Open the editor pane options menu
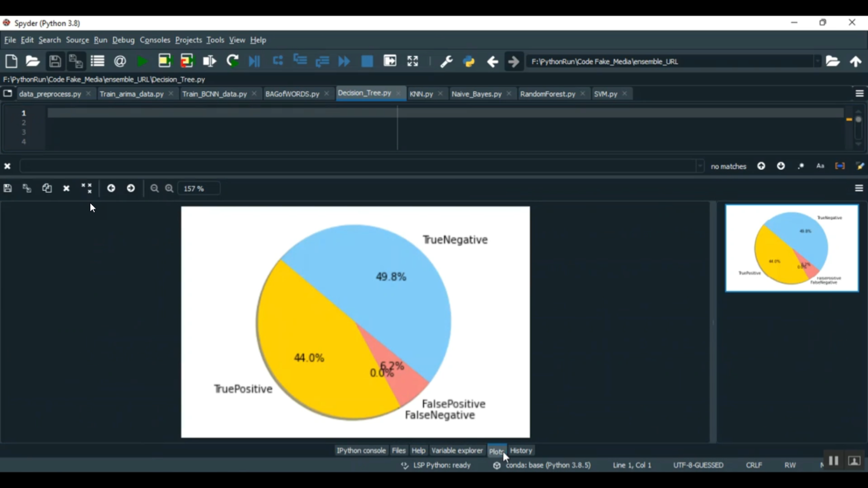Viewport: 868px width, 488px height. coord(859,94)
